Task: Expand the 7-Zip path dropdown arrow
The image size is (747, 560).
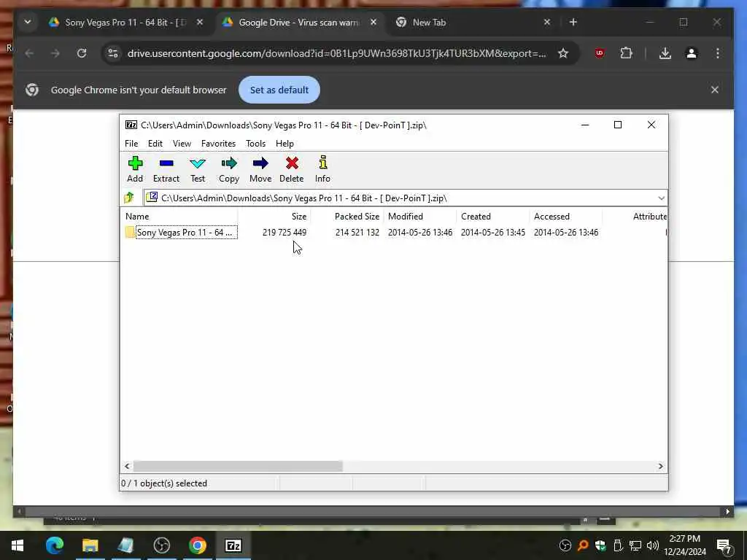Action: (x=661, y=198)
